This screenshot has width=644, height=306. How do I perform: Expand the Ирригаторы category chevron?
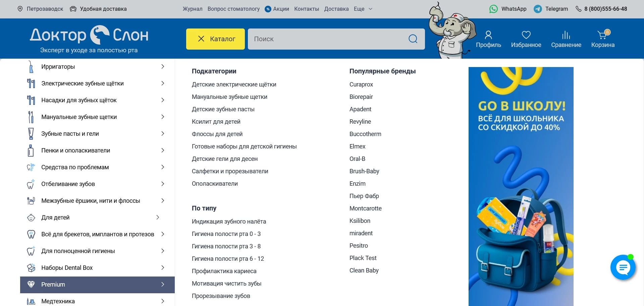[163, 67]
